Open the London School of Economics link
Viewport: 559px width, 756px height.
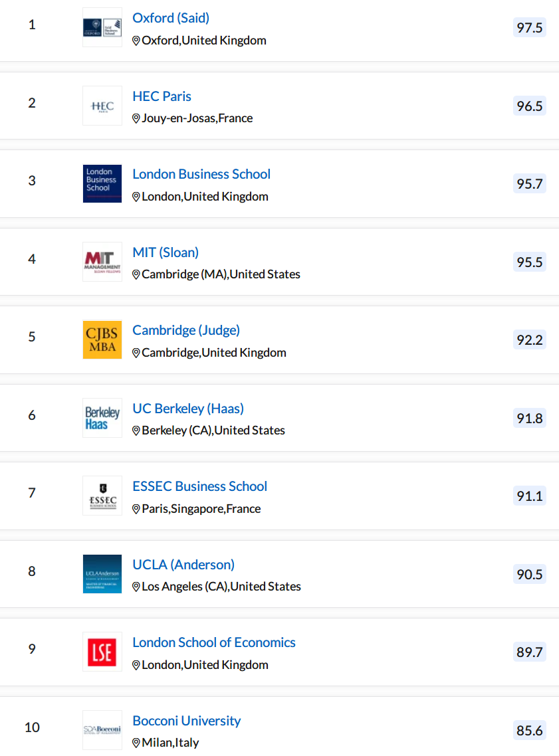point(213,642)
